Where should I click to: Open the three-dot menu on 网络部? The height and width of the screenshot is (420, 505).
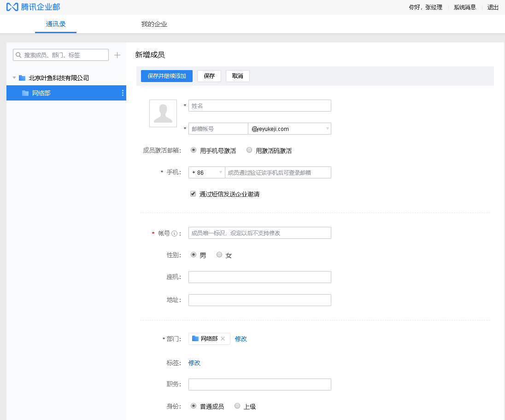coord(122,93)
